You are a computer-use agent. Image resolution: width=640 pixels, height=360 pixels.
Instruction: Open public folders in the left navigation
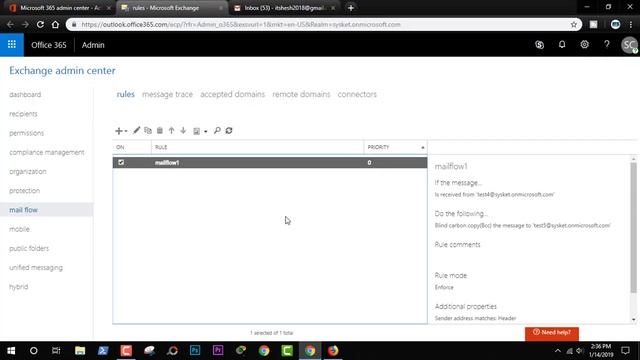29,248
